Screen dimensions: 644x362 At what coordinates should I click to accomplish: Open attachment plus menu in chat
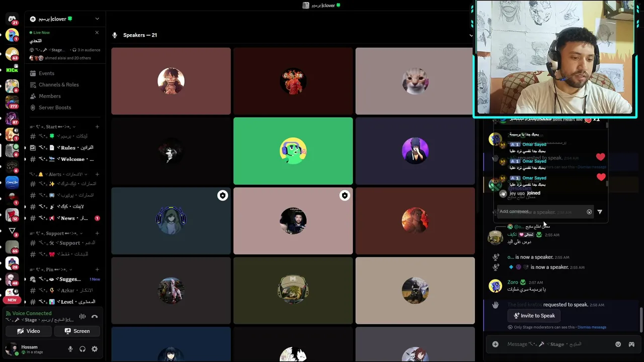(496, 344)
